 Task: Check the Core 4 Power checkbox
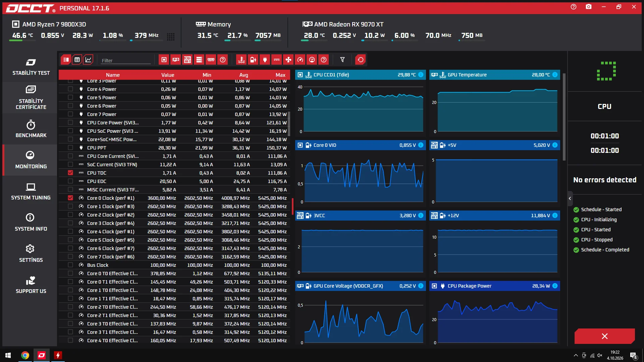pos(70,89)
